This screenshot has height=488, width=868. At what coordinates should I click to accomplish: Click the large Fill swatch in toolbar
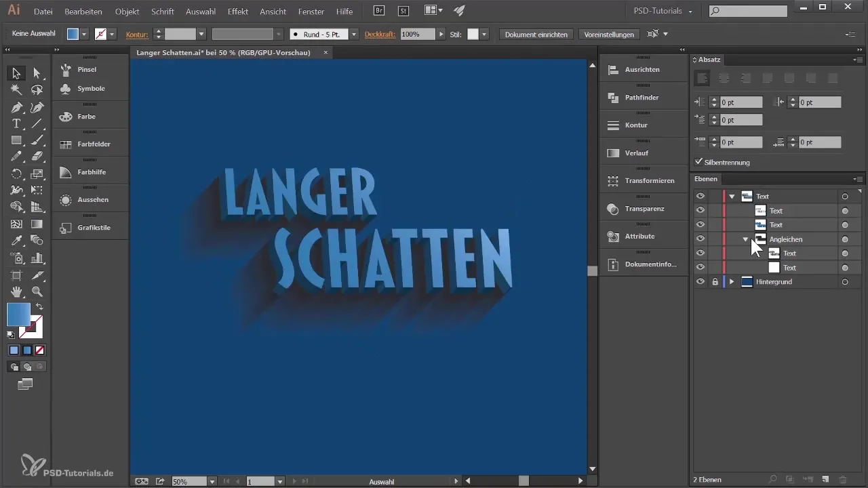click(18, 314)
